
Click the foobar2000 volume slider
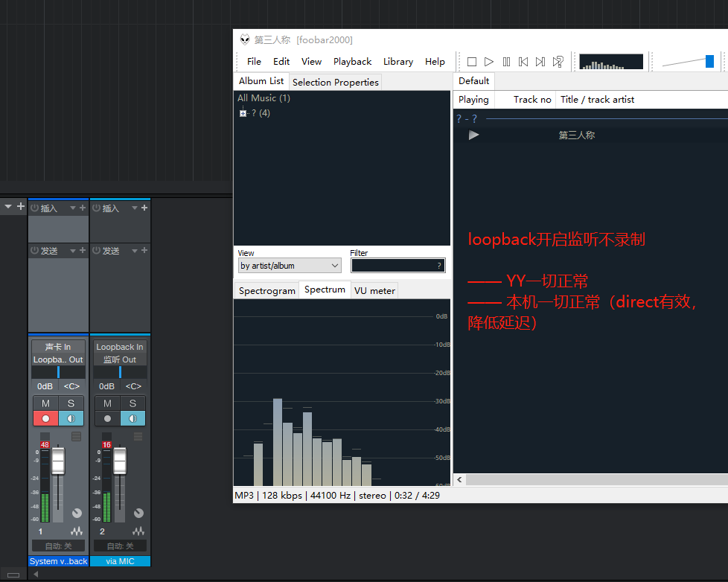click(x=709, y=61)
